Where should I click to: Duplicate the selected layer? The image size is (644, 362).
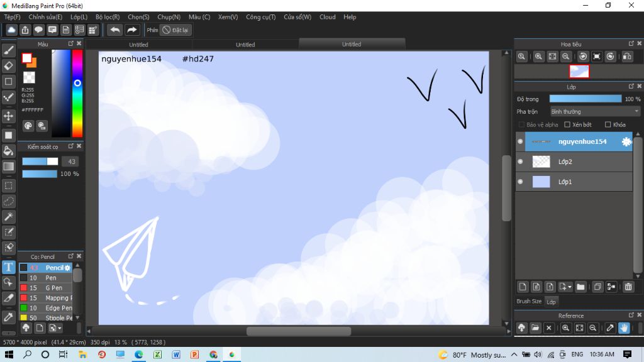pyautogui.click(x=597, y=287)
